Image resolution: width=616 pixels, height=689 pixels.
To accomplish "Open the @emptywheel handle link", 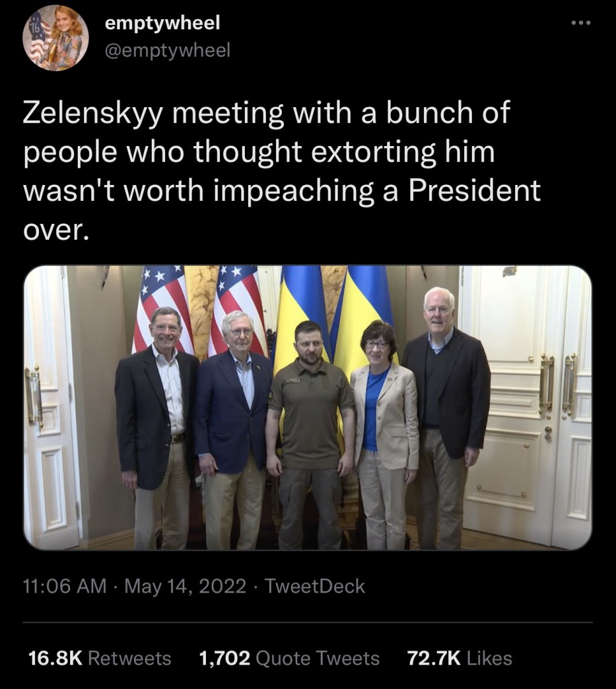I will [x=166, y=50].
